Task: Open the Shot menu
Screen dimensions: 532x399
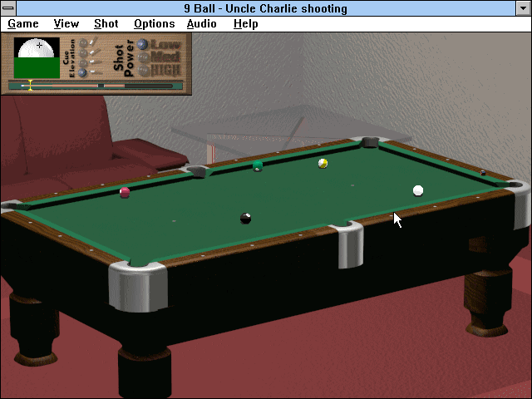Action: pyautogui.click(x=106, y=24)
